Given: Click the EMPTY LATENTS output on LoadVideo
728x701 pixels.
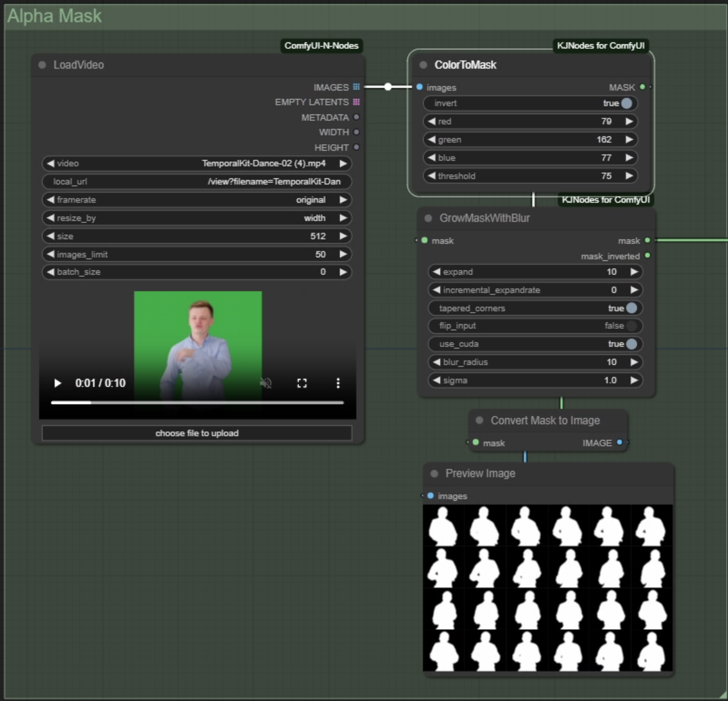Looking at the screenshot, I should coord(356,102).
